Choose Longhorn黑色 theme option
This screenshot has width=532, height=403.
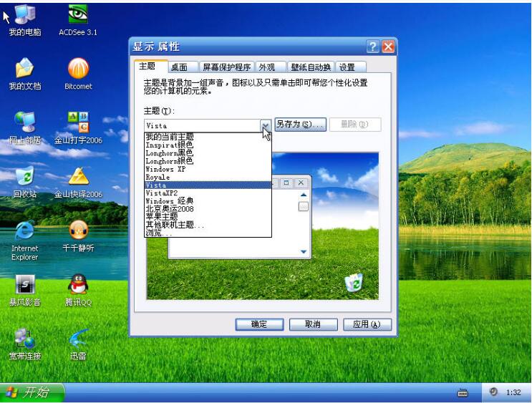208,153
